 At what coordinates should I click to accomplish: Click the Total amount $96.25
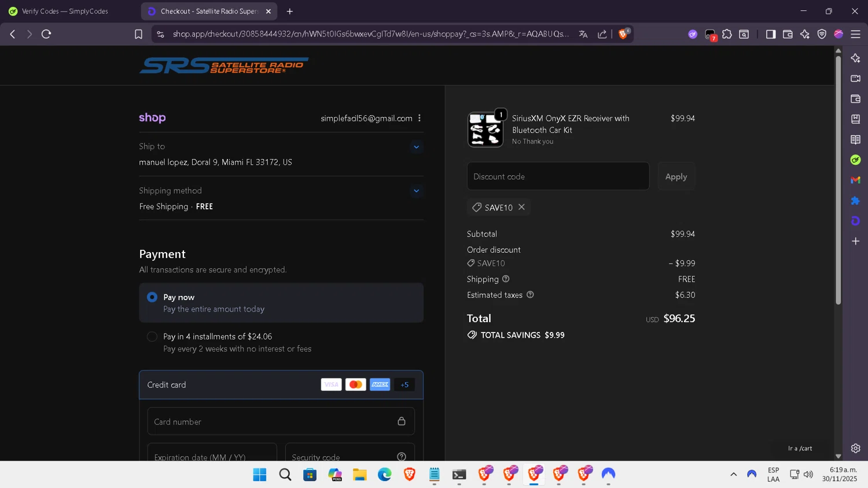[x=679, y=319]
